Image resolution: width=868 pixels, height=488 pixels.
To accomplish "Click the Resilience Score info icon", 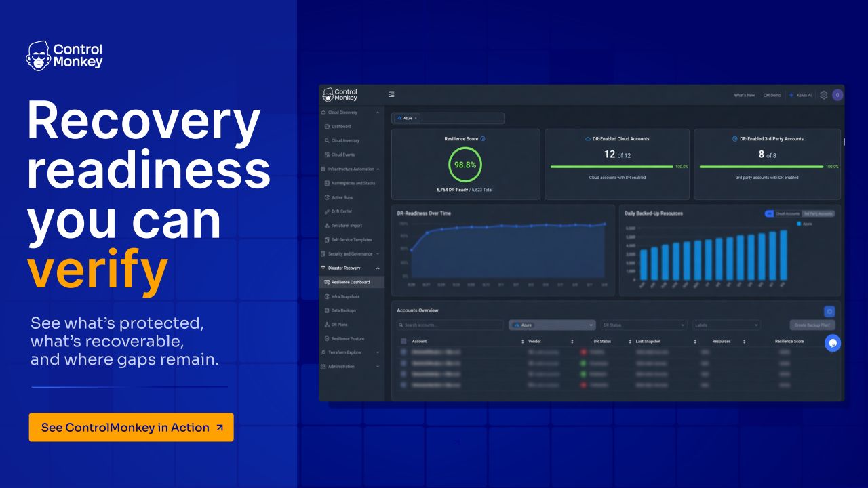I will coord(483,139).
